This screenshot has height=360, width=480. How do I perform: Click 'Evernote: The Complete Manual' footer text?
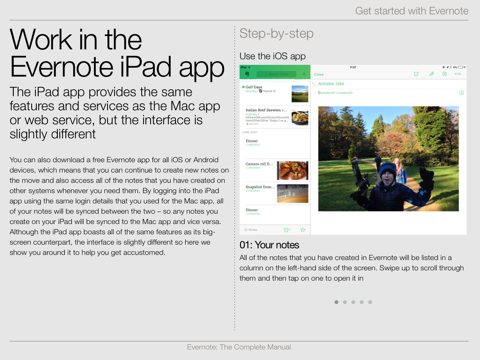(x=239, y=347)
